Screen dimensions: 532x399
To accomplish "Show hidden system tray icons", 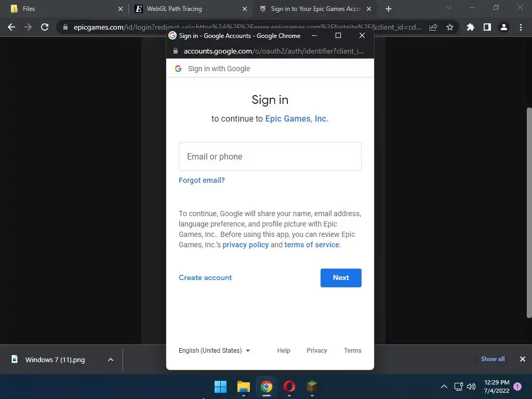I will pyautogui.click(x=444, y=387).
